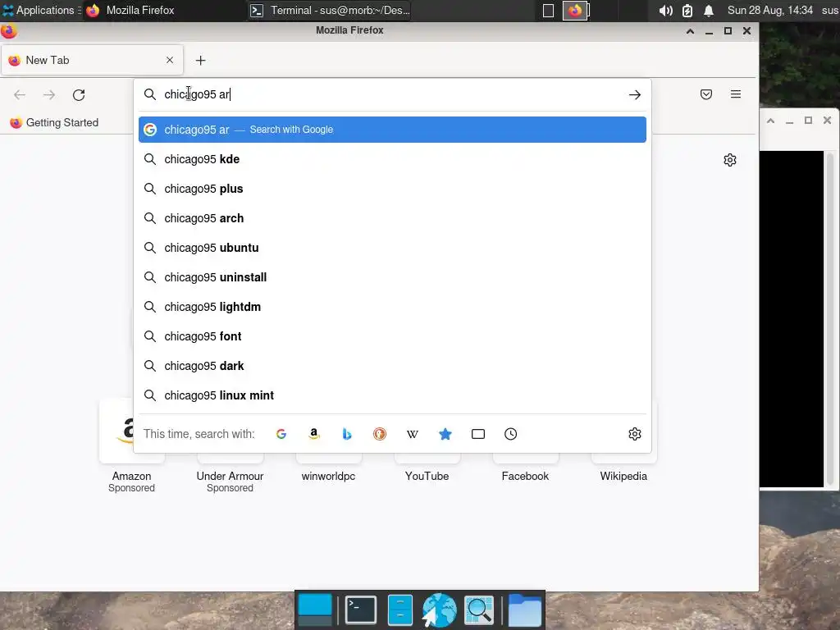The height and width of the screenshot is (630, 840).
Task: Select suggestion 'chicago95 plus'
Action: tap(392, 189)
